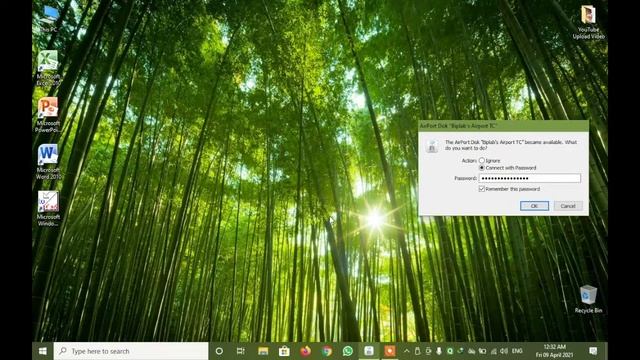The width and height of the screenshot is (640, 360).
Task: Click the microphone tray icon
Action: [x=439, y=351]
